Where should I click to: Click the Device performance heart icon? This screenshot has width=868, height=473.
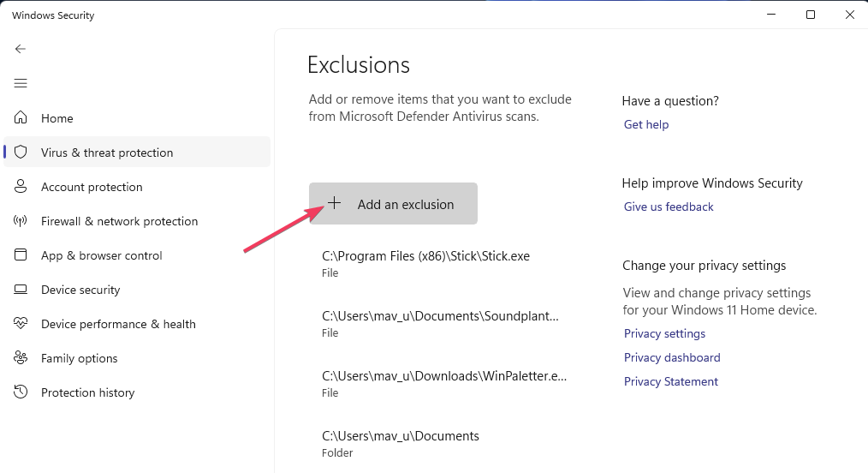[x=21, y=324]
